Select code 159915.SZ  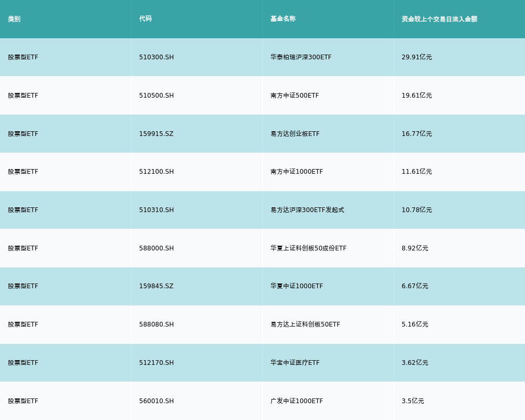(156, 134)
